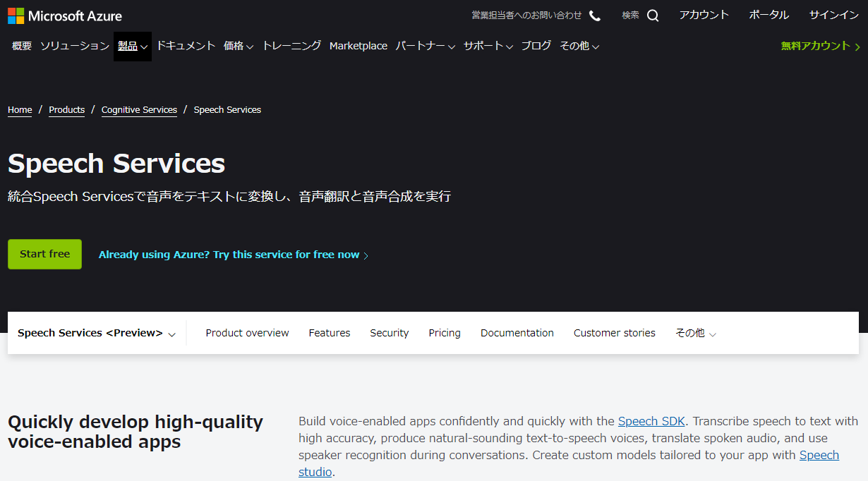
Task: Expand the 製品 dropdown menu
Action: click(133, 46)
